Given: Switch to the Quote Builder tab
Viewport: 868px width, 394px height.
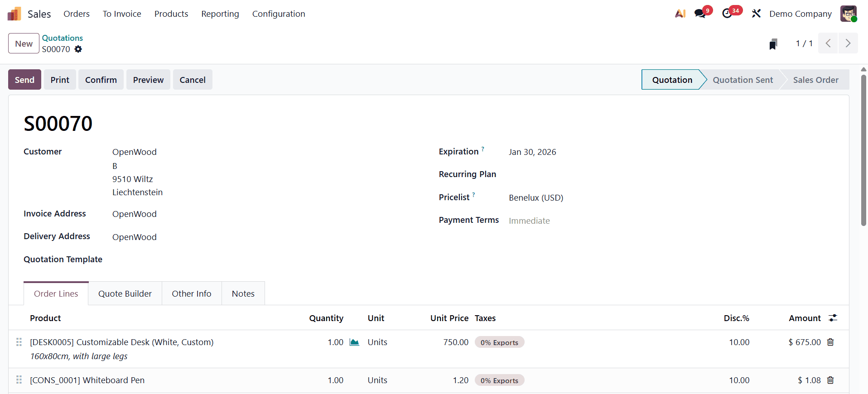Looking at the screenshot, I should coord(125,293).
